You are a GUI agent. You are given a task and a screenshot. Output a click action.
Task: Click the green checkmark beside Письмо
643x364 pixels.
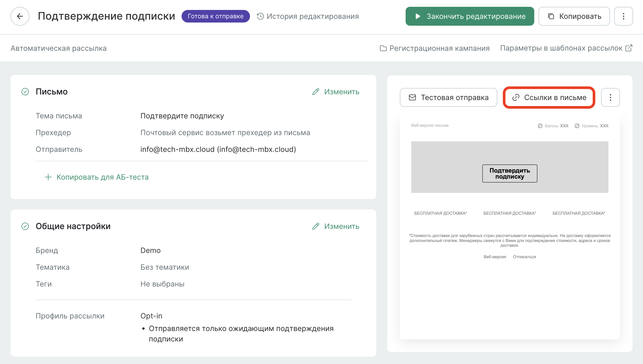point(25,92)
